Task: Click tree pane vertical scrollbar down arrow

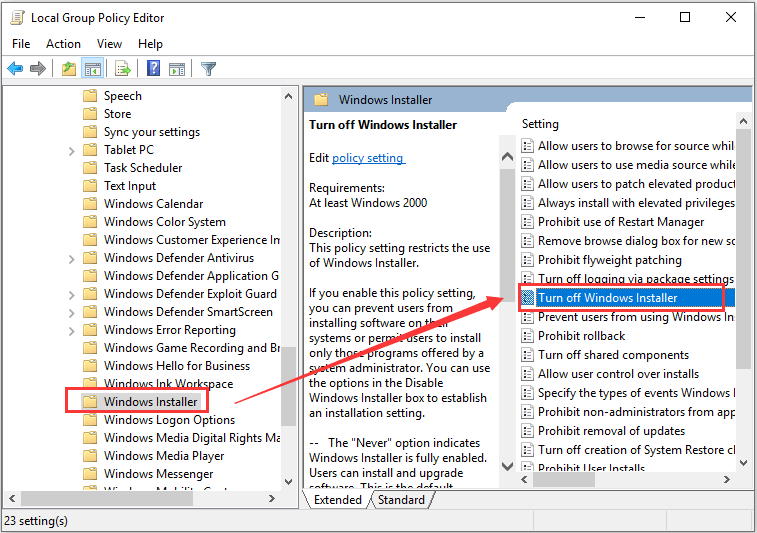Action: click(x=288, y=481)
